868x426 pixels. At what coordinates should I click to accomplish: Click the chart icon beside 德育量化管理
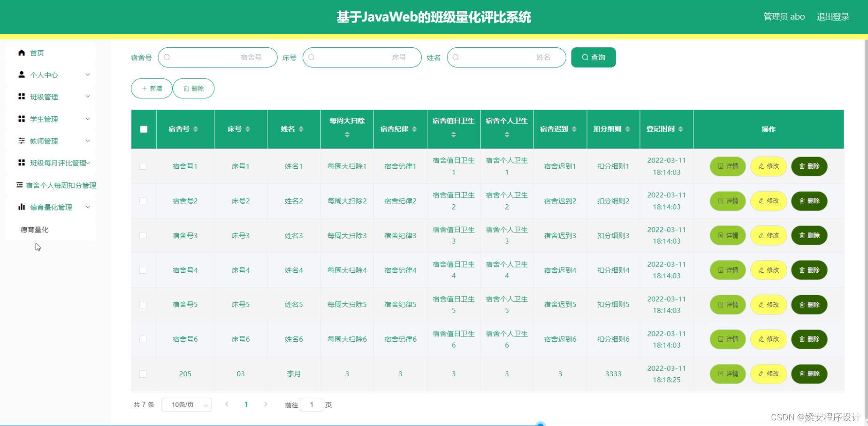coord(21,207)
